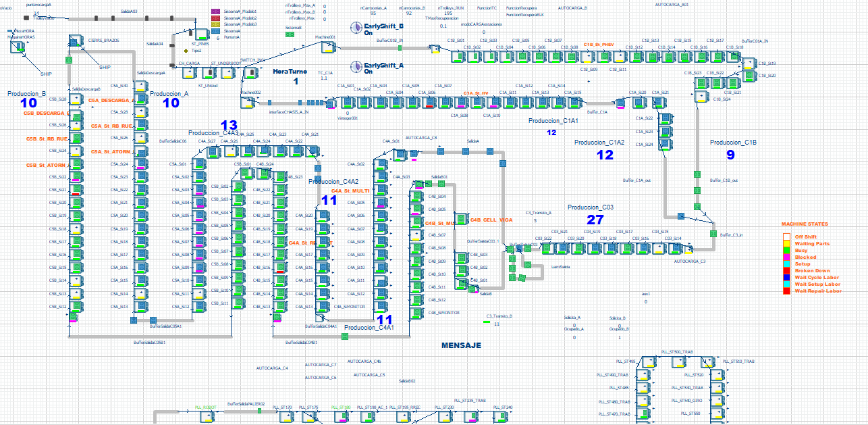Click the C1B_St19 station icon
The image size is (868, 425).
[749, 62]
